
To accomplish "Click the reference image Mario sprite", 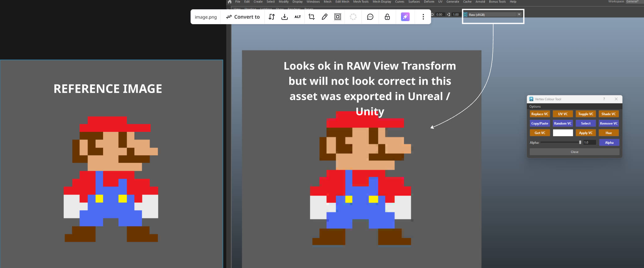I will (111, 179).
